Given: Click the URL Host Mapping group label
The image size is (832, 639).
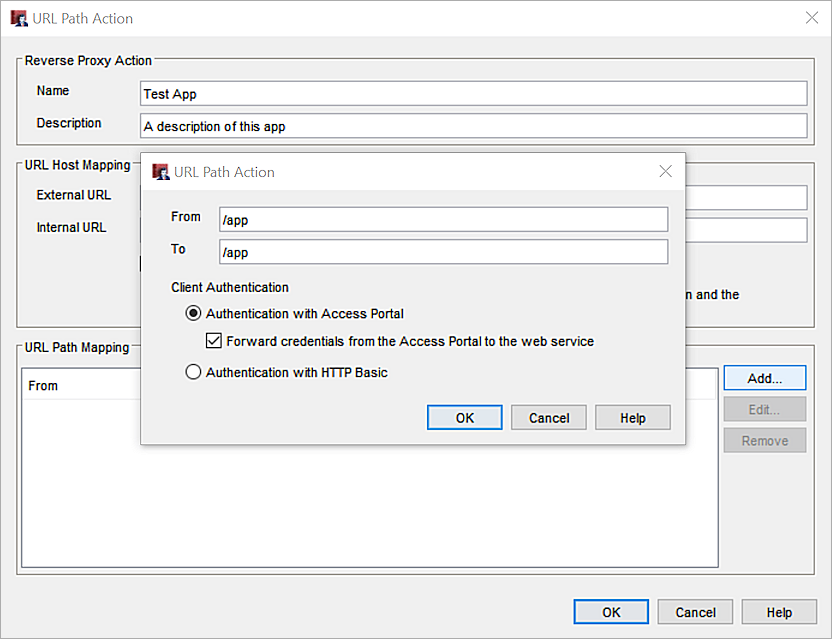Looking at the screenshot, I should [x=77, y=165].
